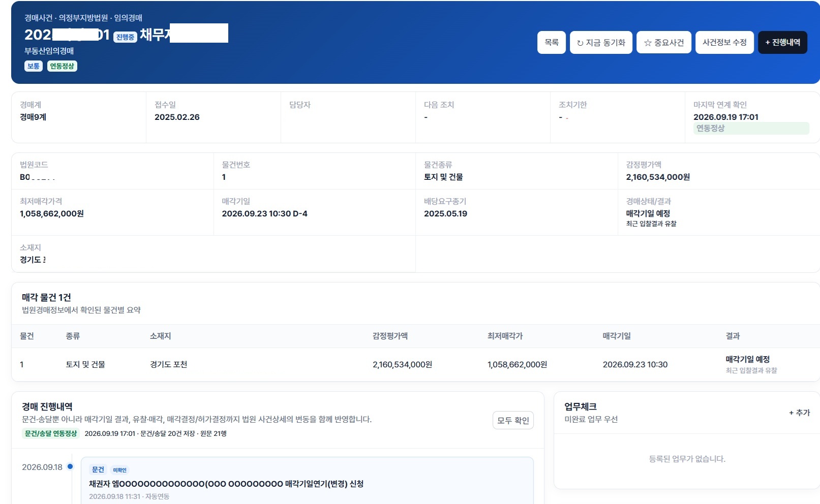Click the 최저매각가 column header

click(x=505, y=336)
